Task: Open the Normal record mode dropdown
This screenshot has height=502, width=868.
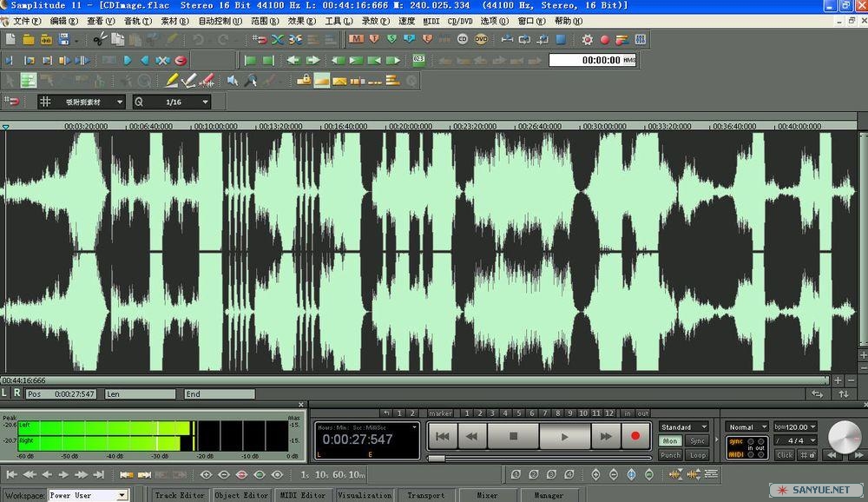Action: (x=746, y=426)
